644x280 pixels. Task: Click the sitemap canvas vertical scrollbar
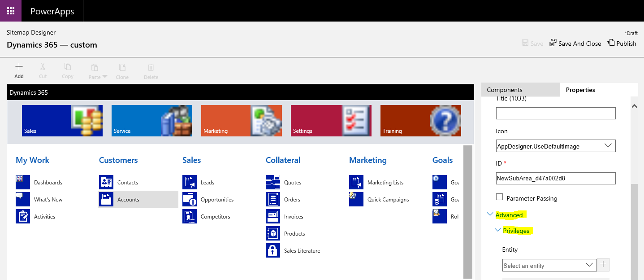pyautogui.click(x=468, y=211)
